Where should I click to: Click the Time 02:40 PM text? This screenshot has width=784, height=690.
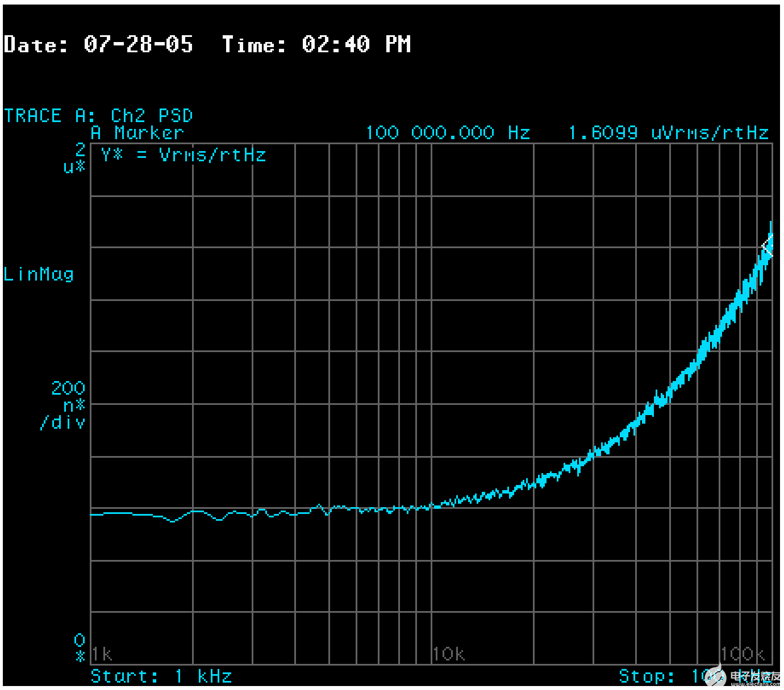316,44
